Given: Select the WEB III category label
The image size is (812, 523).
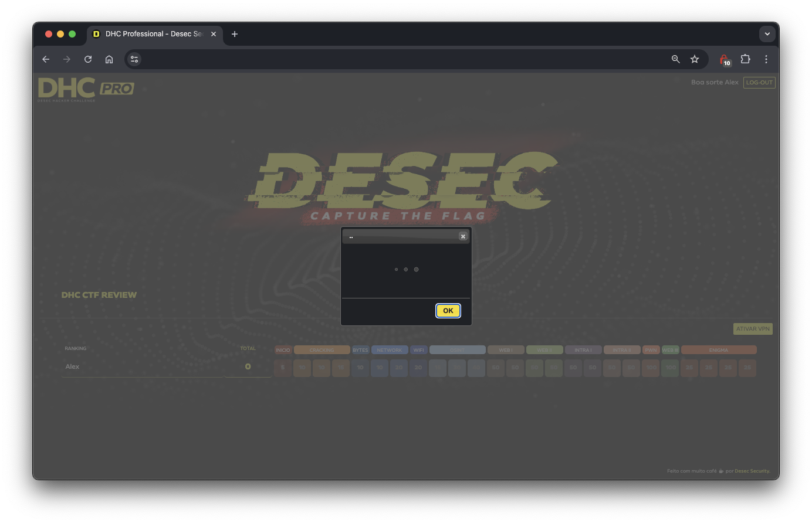Looking at the screenshot, I should tap(670, 350).
